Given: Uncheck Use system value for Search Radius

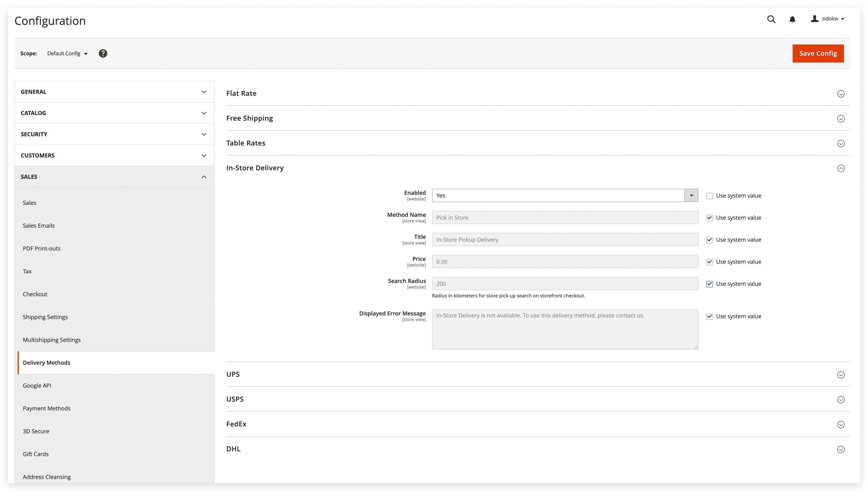Looking at the screenshot, I should point(709,284).
